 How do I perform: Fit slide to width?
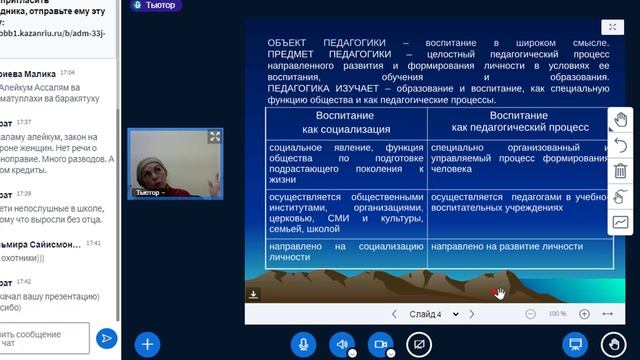pos(608,314)
